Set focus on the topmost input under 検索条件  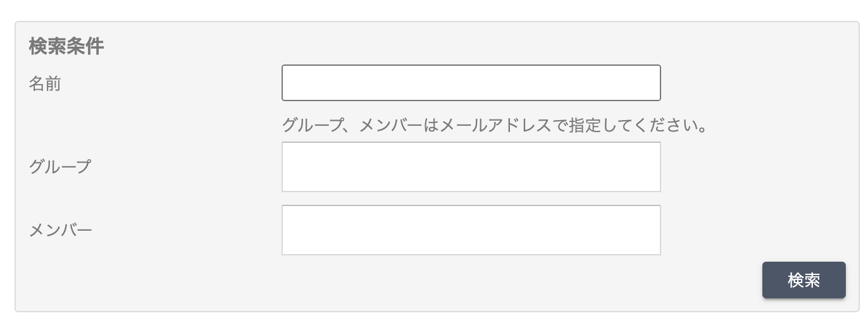click(471, 83)
